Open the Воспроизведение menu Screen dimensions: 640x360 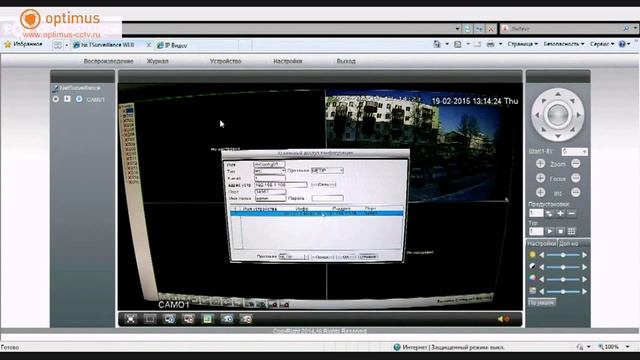pos(108,61)
